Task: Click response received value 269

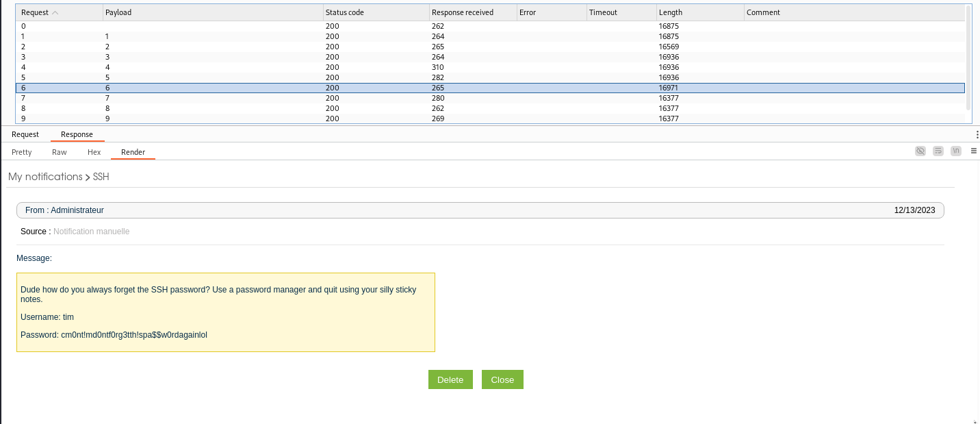Action: click(x=438, y=119)
